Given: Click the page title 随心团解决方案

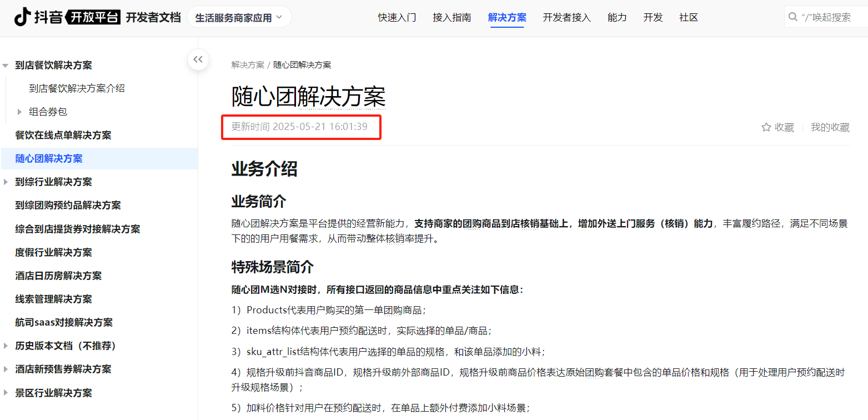Looking at the screenshot, I should coord(308,97).
